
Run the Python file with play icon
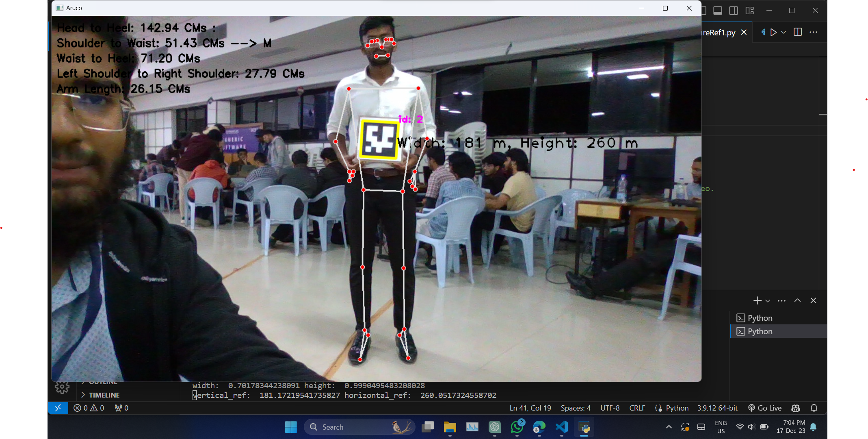[773, 32]
